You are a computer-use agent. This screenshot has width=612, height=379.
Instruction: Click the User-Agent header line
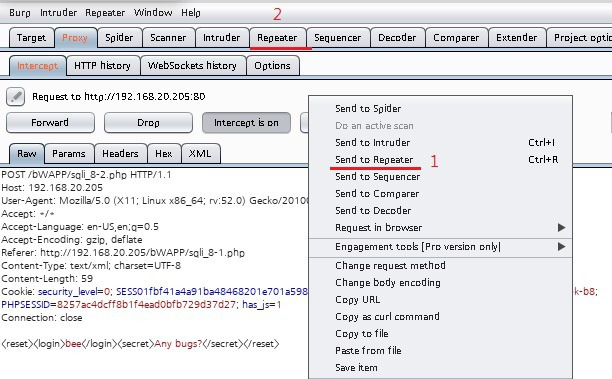pos(155,201)
